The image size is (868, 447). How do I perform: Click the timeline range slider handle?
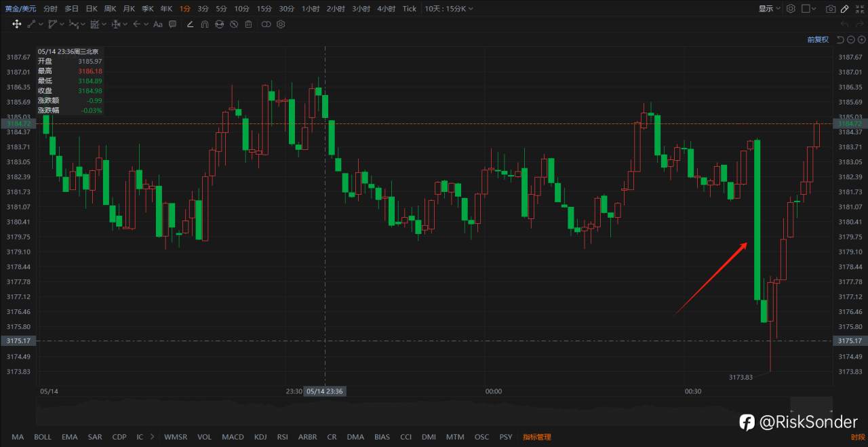click(811, 405)
